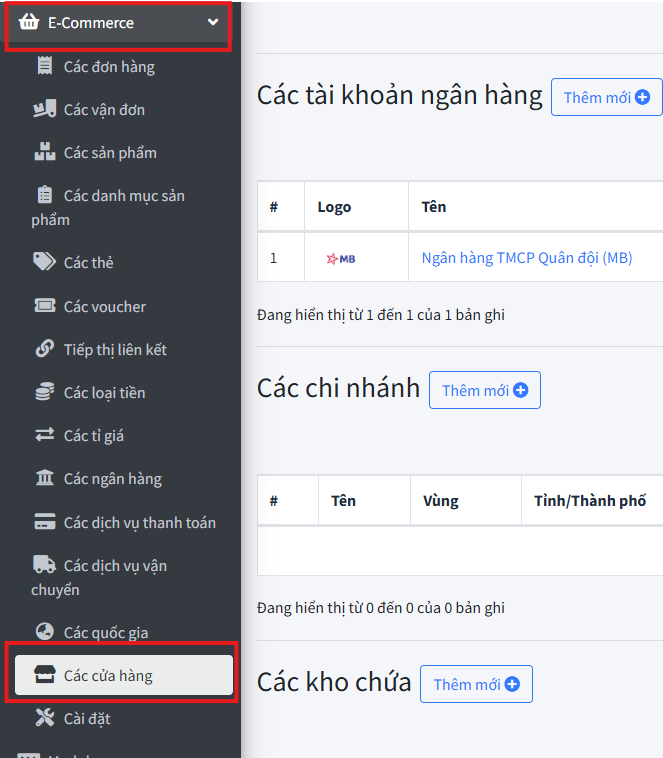
Task: Open Các tỉ giá page
Action: point(94,436)
